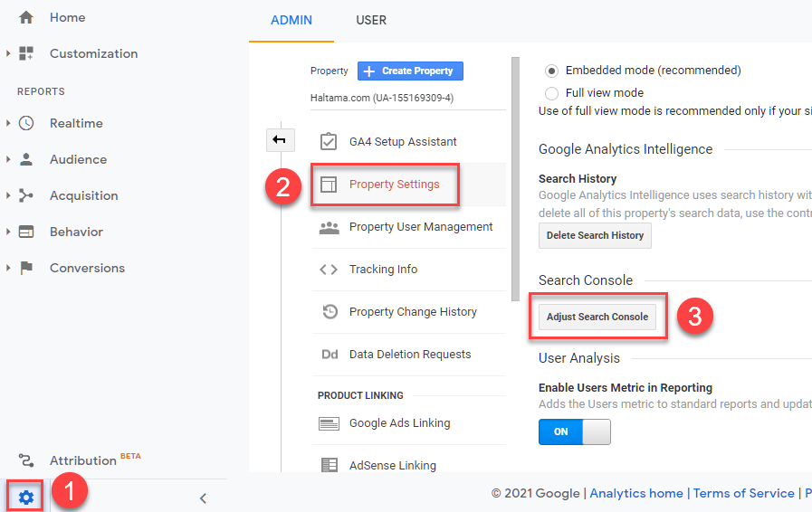Viewport: 812px width, 512px height.
Task: Click the Google Ads Linking icon
Action: tap(329, 423)
